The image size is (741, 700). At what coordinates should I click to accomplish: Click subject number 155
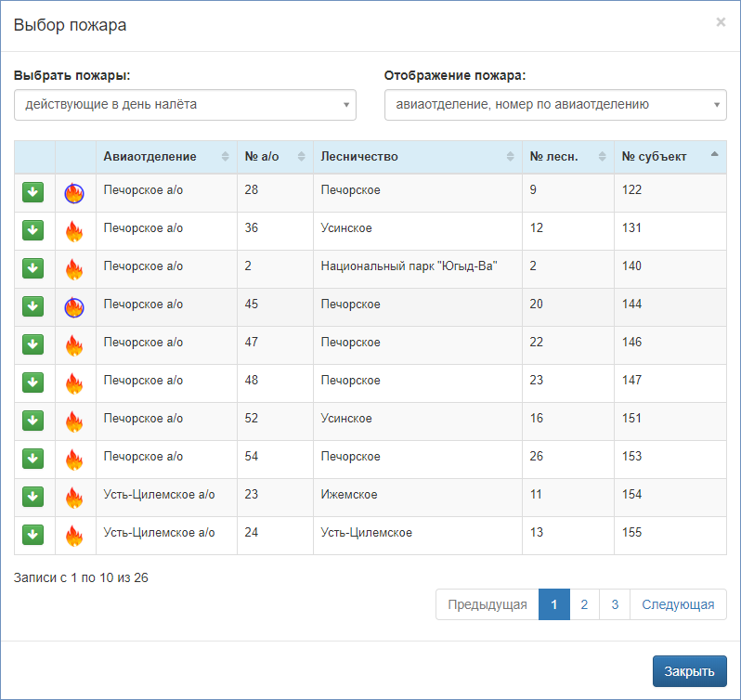631,532
